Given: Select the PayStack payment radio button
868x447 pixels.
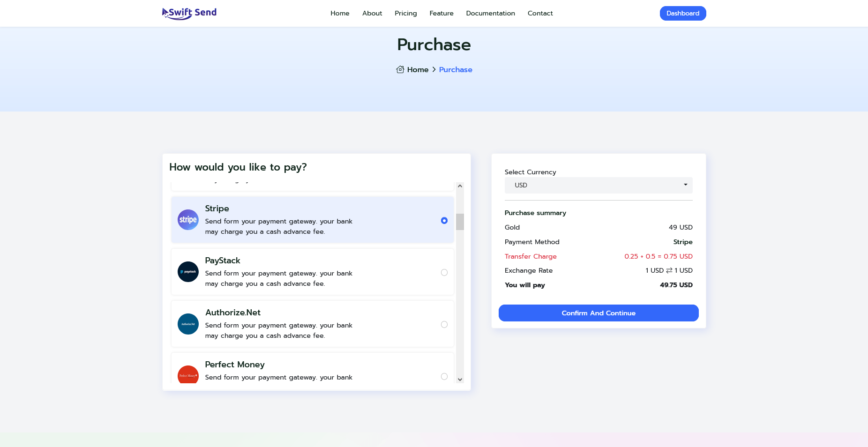Looking at the screenshot, I should click(444, 273).
